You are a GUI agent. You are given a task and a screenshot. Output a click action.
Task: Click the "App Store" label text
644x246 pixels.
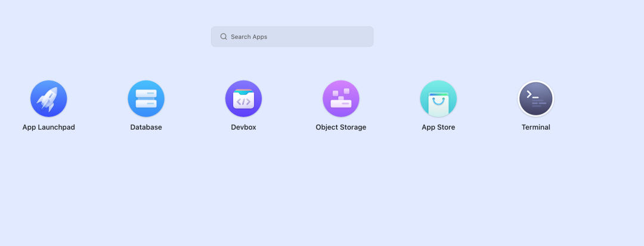438,128
